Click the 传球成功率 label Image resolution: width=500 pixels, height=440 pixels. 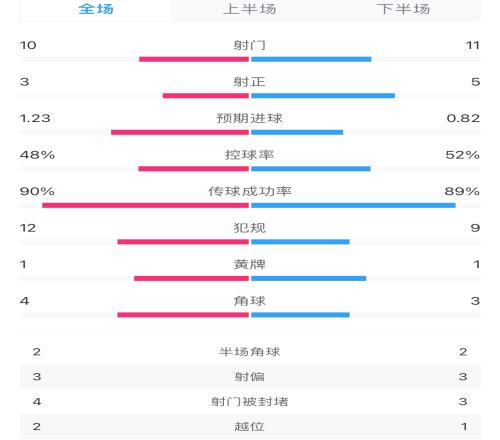tap(250, 191)
